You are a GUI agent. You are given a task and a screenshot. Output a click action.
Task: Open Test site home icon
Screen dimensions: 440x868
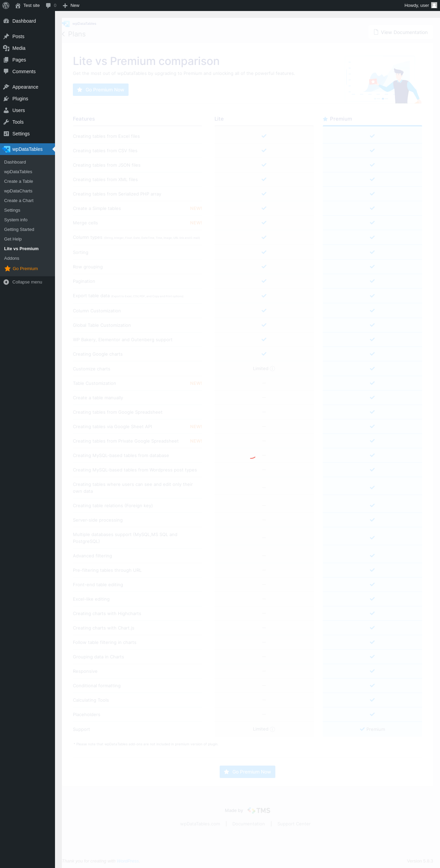[18, 5]
